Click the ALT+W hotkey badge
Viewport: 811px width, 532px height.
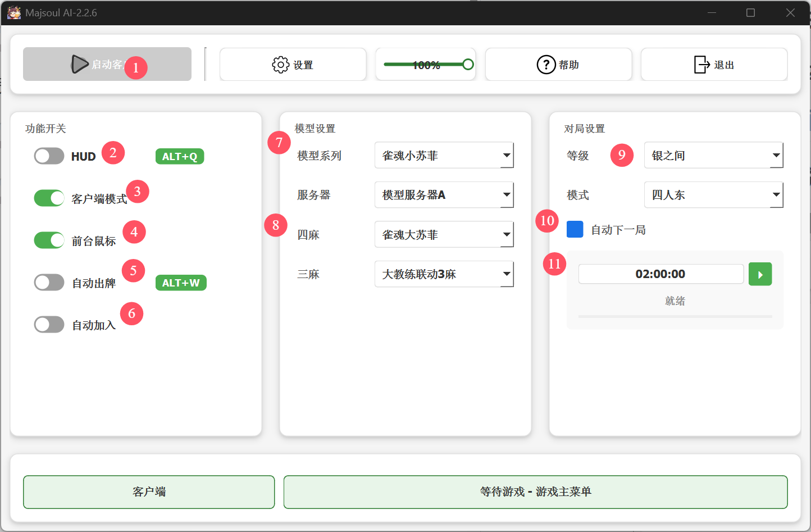coord(180,283)
